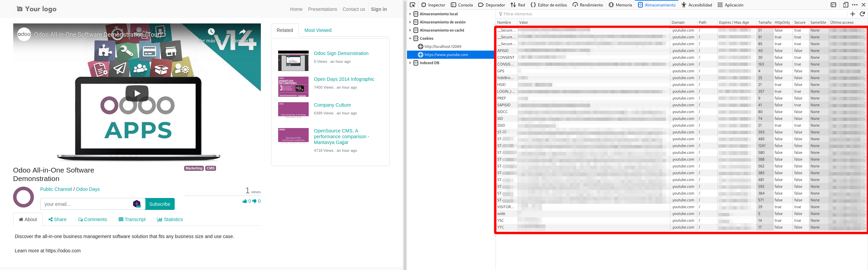Open the Odoo Sign Demonstration thumbnail
868x270 pixels.
pyautogui.click(x=293, y=61)
